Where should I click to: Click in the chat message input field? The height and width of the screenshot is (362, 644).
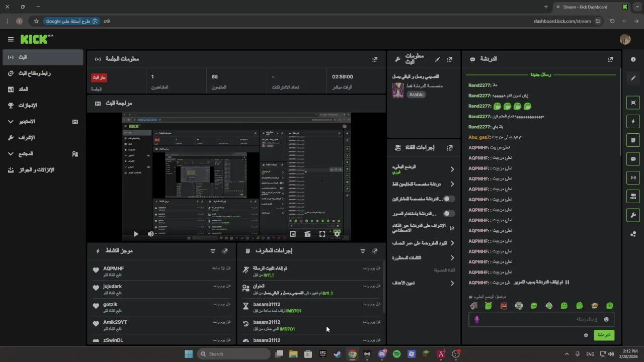click(541, 319)
